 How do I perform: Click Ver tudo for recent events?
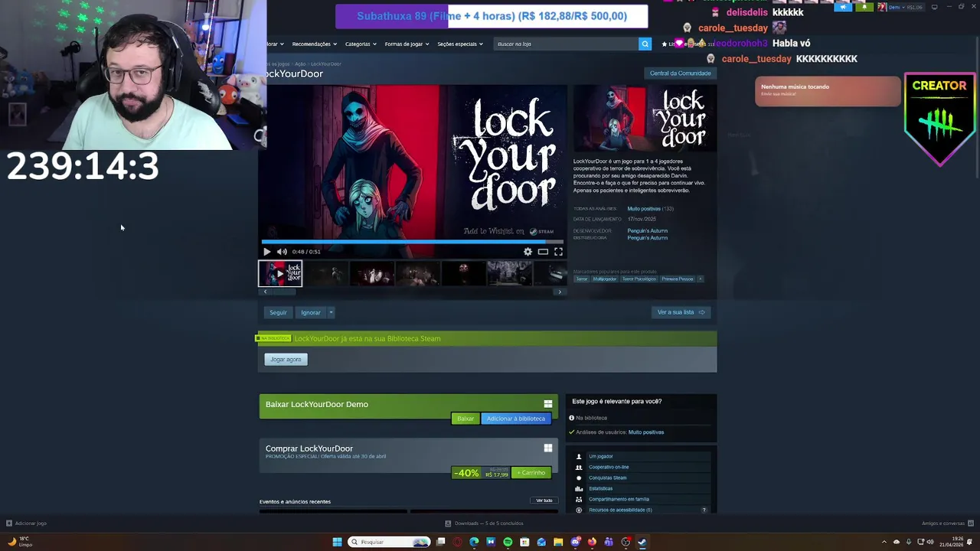(x=544, y=500)
